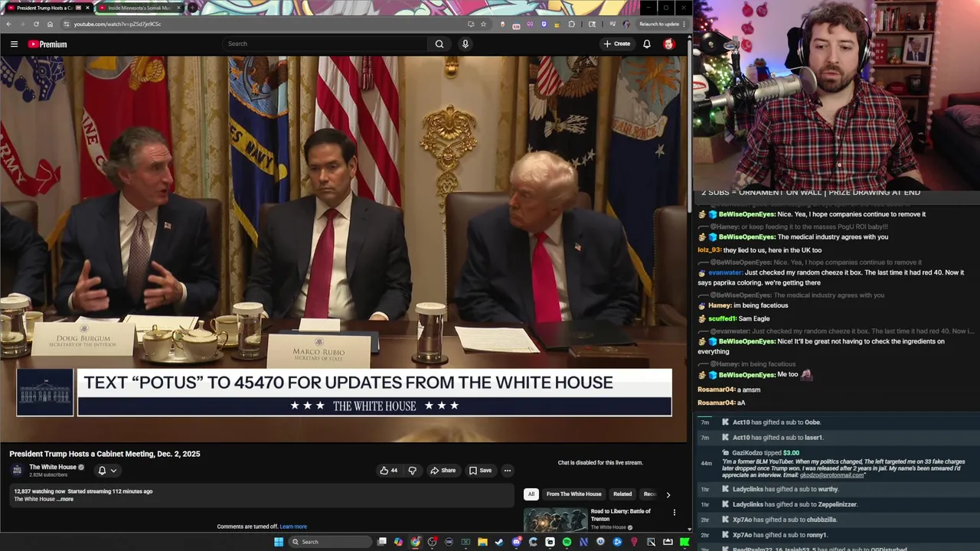Go back in browser history
This screenshot has height=551, width=980.
point(8,24)
